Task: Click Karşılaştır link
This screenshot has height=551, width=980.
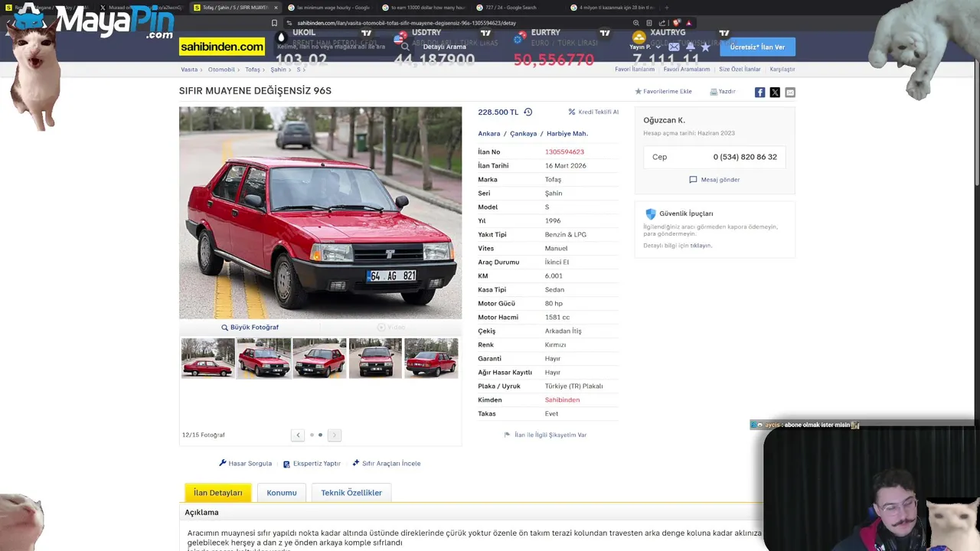Action: click(x=782, y=70)
